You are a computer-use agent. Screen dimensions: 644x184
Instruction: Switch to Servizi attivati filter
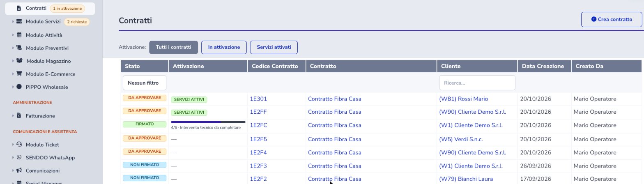pos(274,47)
